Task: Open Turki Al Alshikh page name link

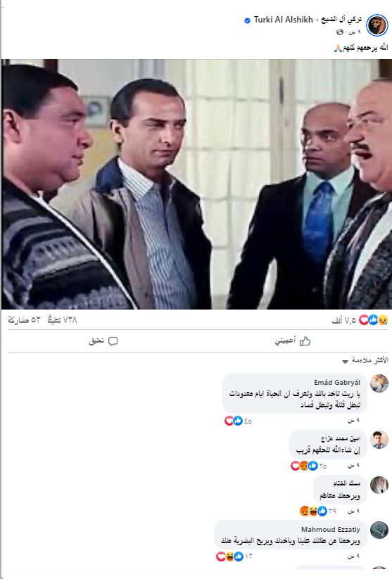Action: (x=308, y=20)
